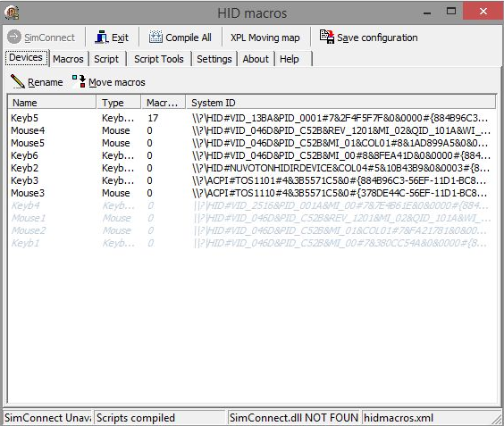Select the greyed-out Keyb4 device
This screenshot has height=426, width=504.
[249, 205]
